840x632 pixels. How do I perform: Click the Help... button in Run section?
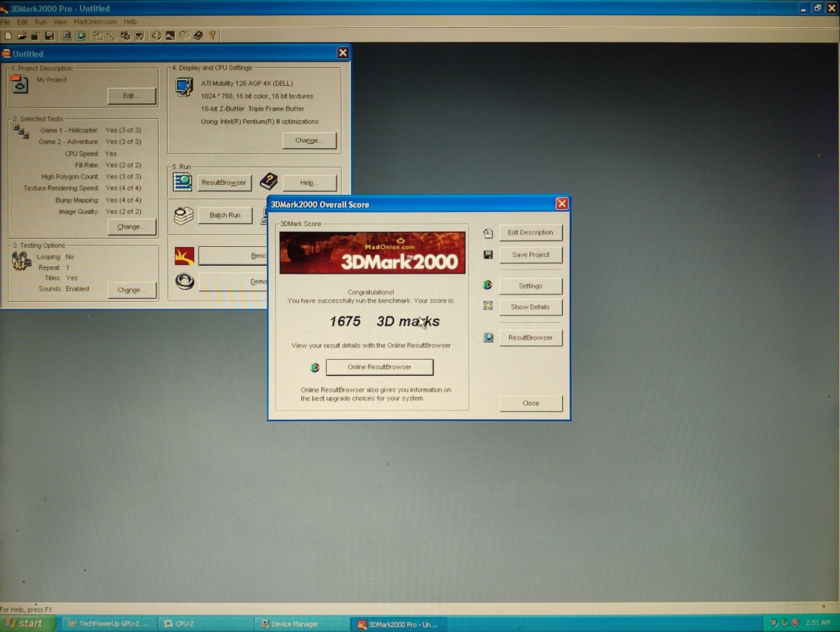point(309,183)
